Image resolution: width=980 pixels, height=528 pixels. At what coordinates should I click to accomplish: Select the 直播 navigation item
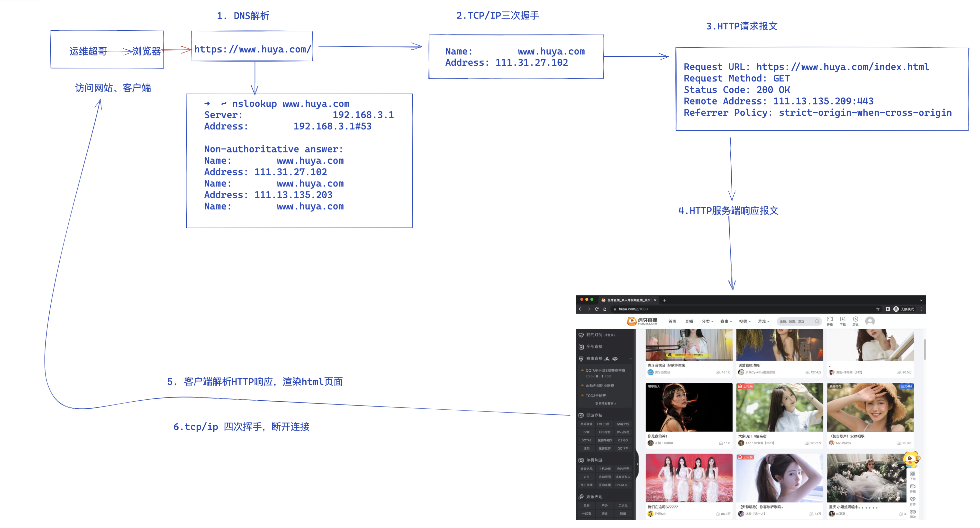[689, 322]
